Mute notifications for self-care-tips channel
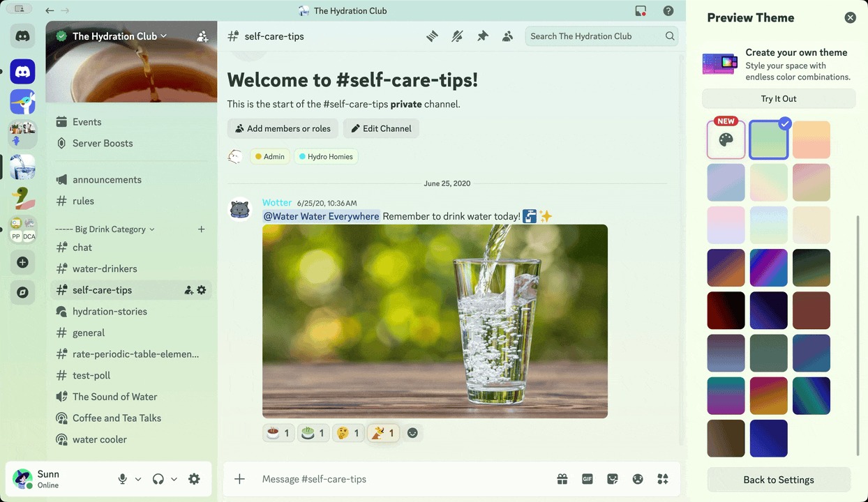Image resolution: width=868 pixels, height=502 pixels. coord(457,36)
